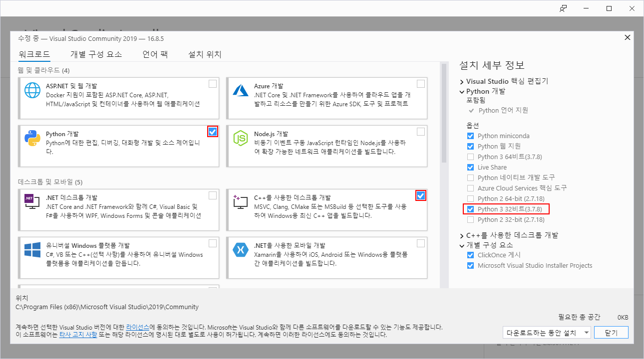This screenshot has width=644, height=359.
Task: Switch to the 워크로드 tab
Action: point(34,54)
